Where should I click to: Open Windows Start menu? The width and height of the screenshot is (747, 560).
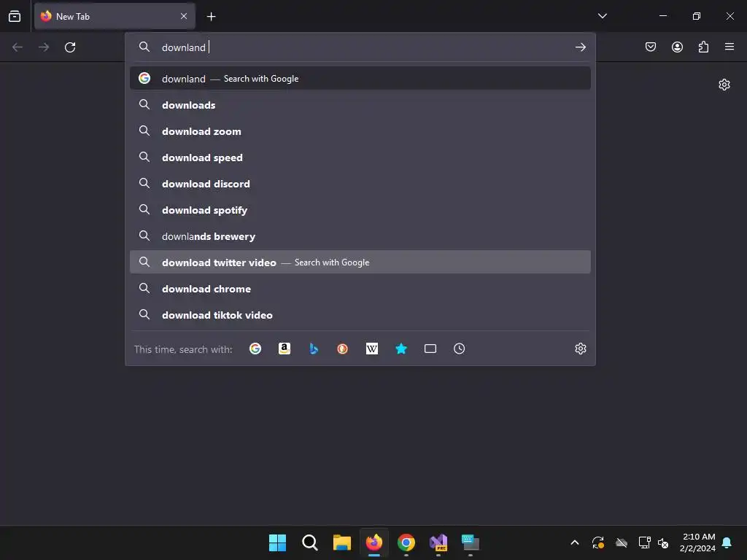278,542
